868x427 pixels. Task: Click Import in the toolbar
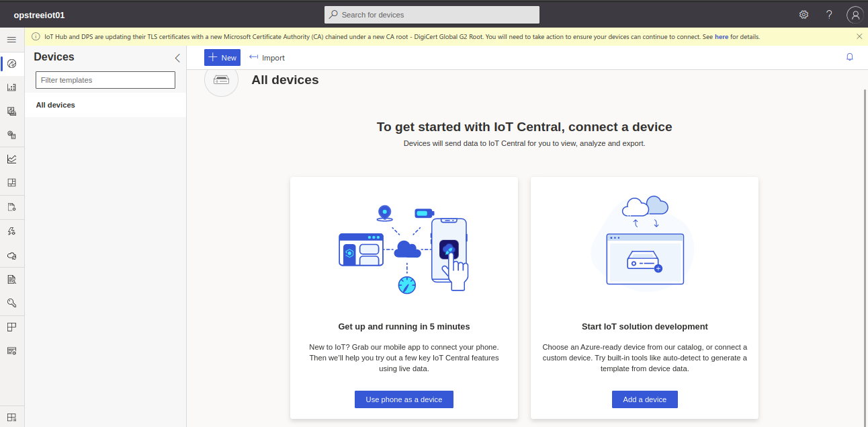coord(267,58)
